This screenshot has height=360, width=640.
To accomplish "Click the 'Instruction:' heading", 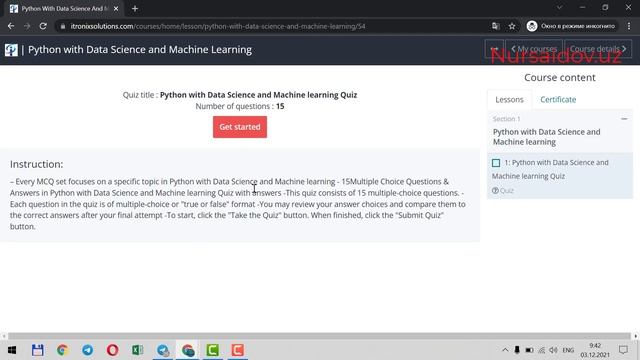I will pos(37,164).
